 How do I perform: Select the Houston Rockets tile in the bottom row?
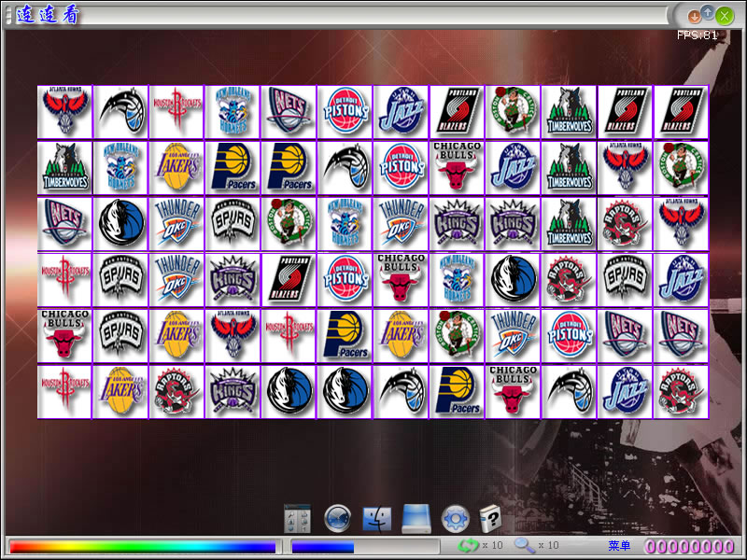65,391
